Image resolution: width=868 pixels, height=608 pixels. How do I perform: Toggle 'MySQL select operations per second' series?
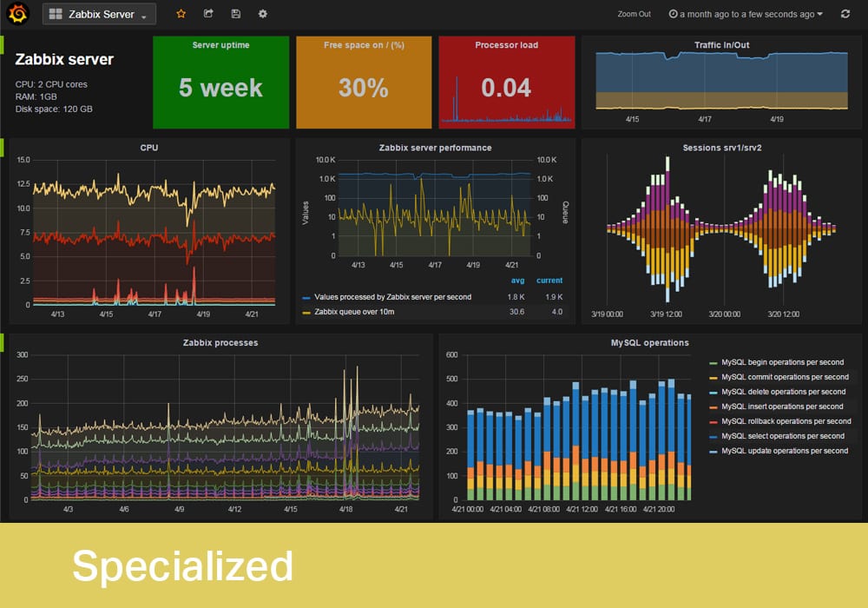783,436
